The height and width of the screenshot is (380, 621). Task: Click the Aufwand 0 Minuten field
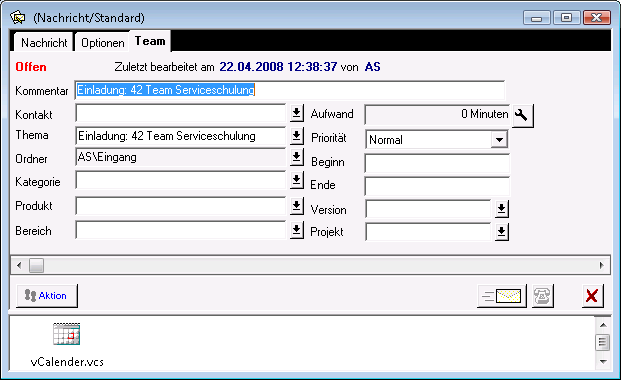pyautogui.click(x=437, y=115)
